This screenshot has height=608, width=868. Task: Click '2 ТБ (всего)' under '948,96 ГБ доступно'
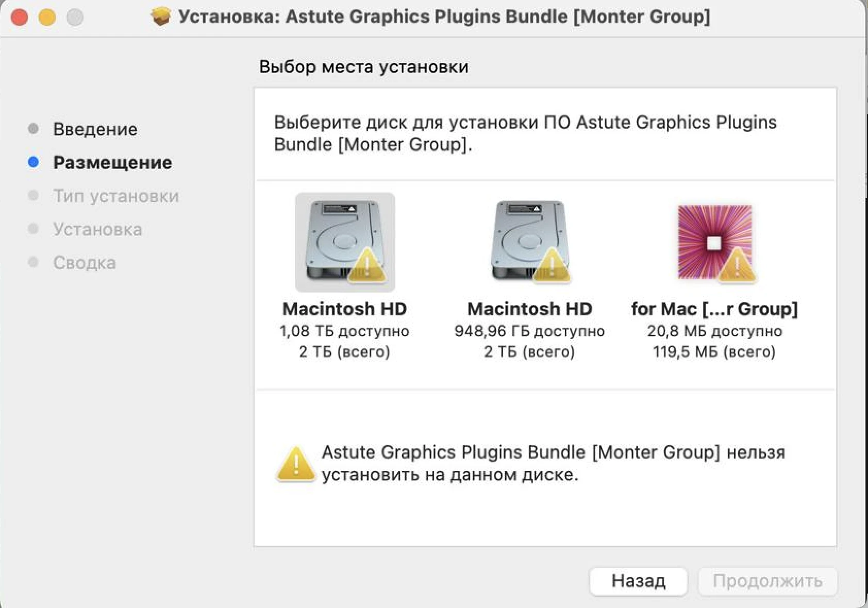tap(530, 352)
